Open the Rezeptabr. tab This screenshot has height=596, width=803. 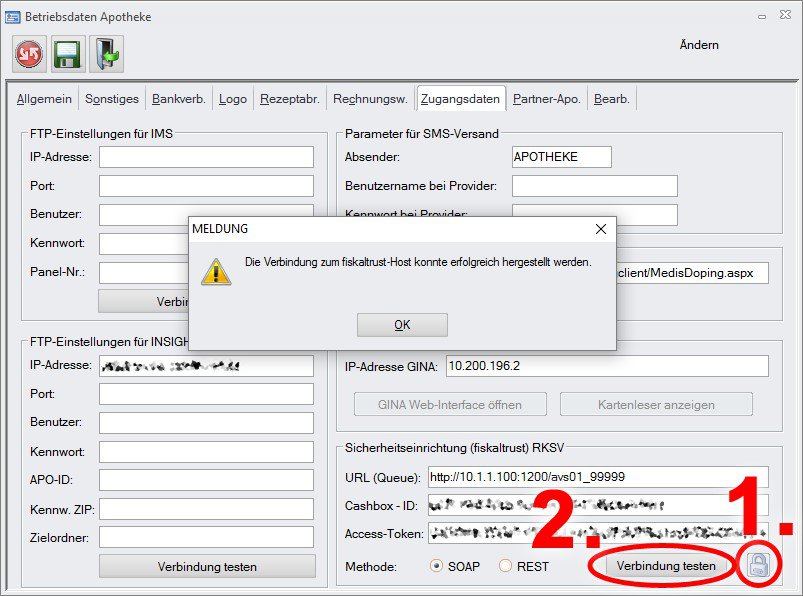pos(290,99)
